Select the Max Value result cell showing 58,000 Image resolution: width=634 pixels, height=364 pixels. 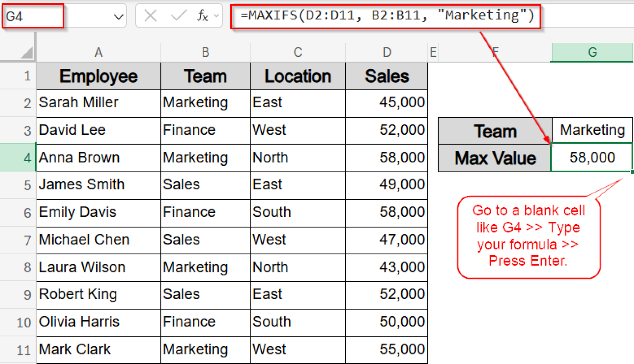pos(591,158)
